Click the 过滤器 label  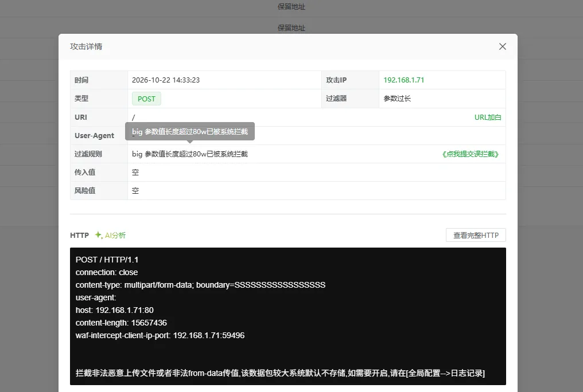pyautogui.click(x=336, y=99)
